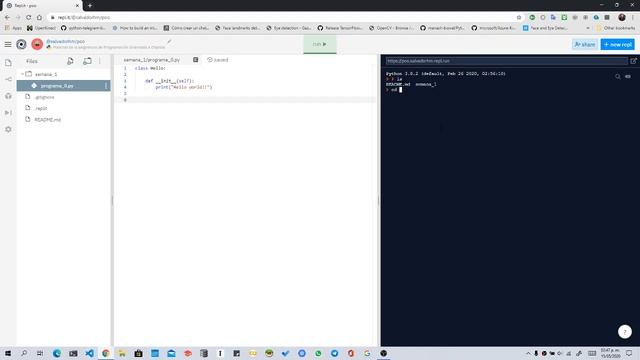The image size is (640, 360).
Task: Click the repl.run URL field
Action: click(506, 61)
